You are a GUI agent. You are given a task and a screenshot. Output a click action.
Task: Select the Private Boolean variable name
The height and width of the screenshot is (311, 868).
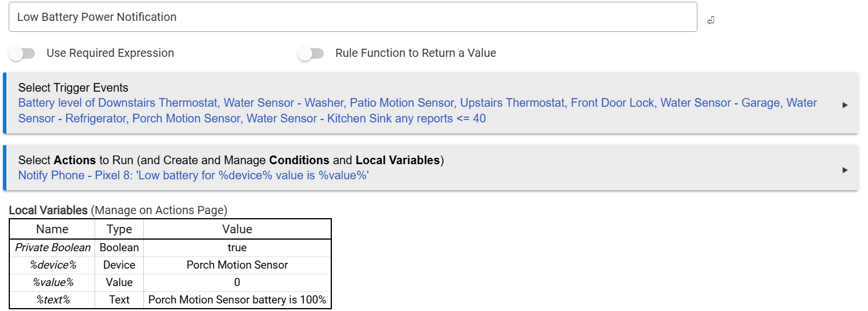pyautogui.click(x=53, y=248)
